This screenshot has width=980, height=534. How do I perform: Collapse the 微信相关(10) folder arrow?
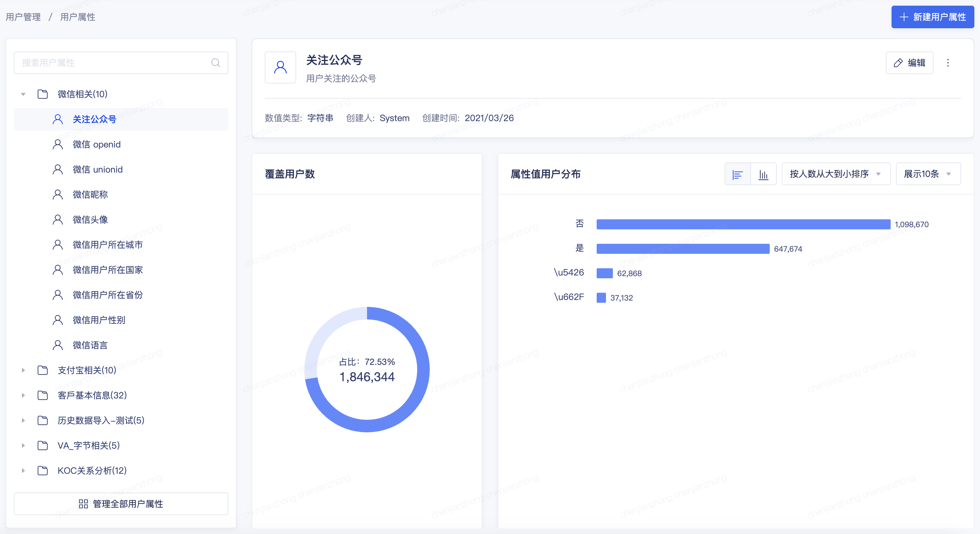pos(23,94)
